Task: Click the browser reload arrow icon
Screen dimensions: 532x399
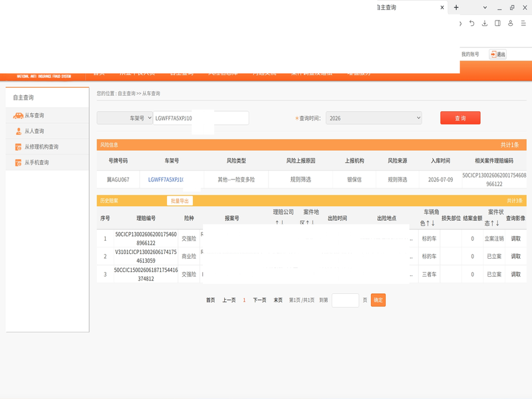Action: click(x=472, y=23)
